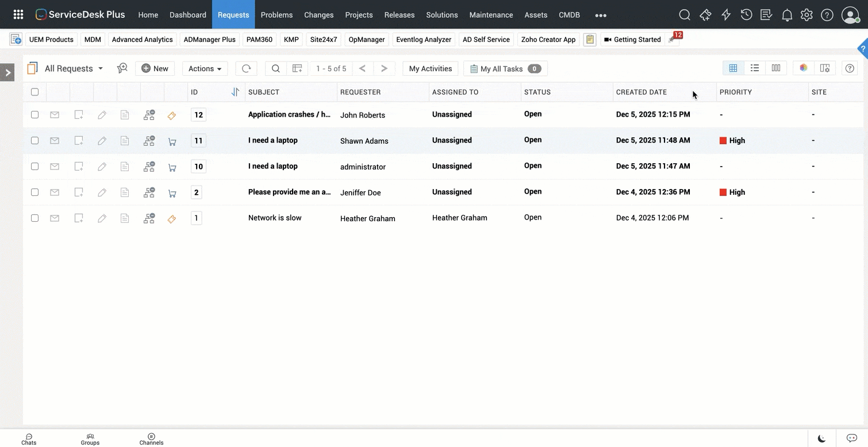Select the checkbox for request 2
Image resolution: width=868 pixels, height=447 pixels.
click(x=34, y=192)
